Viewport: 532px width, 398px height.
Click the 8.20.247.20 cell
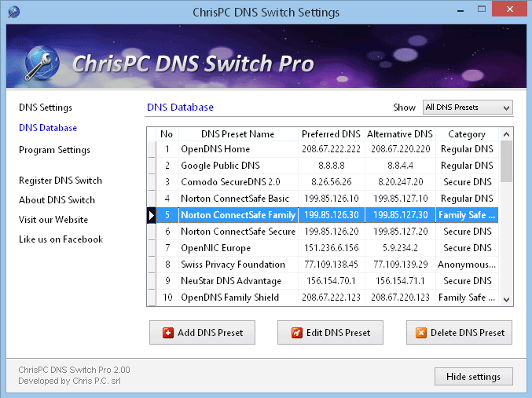point(400,182)
